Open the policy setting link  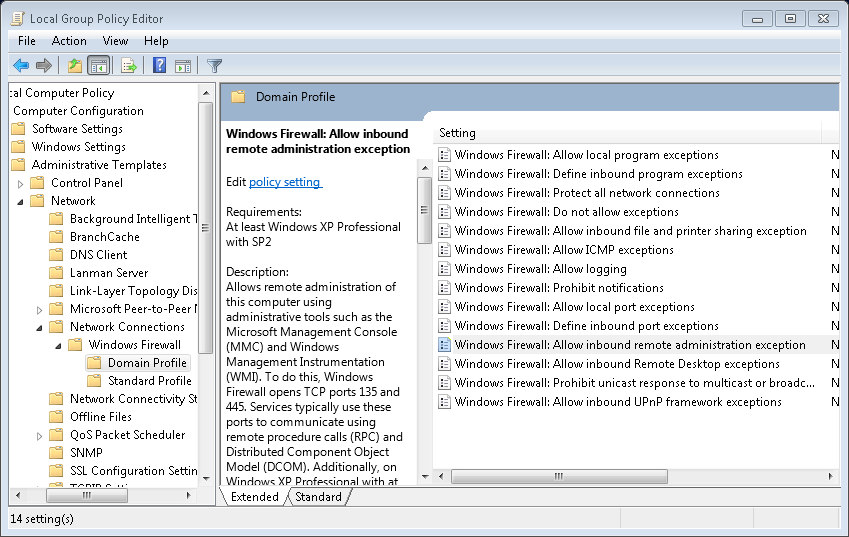click(x=285, y=182)
